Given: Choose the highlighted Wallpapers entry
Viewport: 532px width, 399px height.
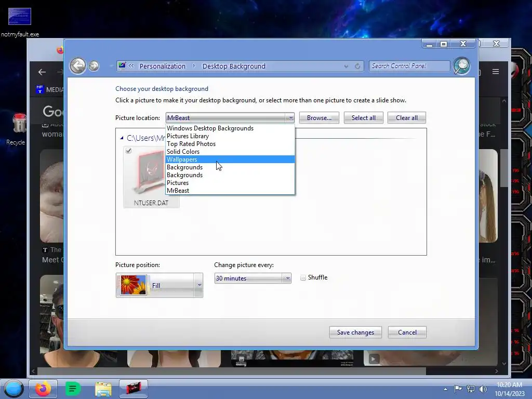Looking at the screenshot, I should pyautogui.click(x=230, y=159).
